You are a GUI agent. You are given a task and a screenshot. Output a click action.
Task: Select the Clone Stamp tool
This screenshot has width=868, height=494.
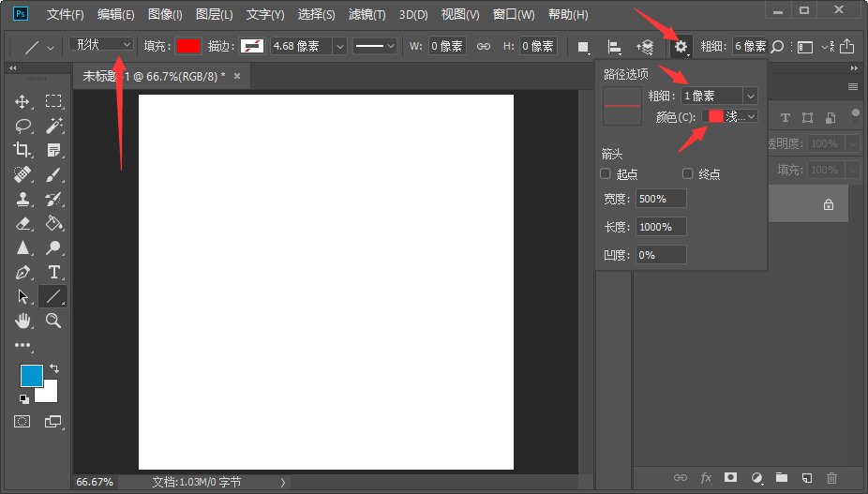click(x=22, y=199)
